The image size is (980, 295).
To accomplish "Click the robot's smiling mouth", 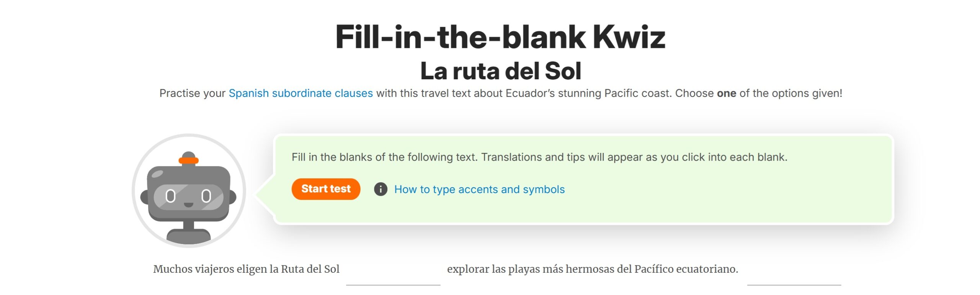I will pyautogui.click(x=188, y=205).
